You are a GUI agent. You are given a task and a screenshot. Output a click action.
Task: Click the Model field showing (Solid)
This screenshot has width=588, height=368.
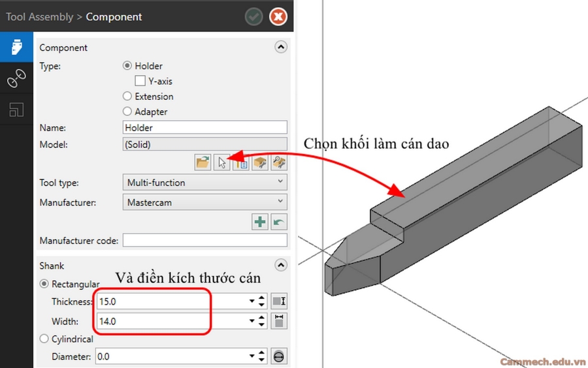(204, 144)
